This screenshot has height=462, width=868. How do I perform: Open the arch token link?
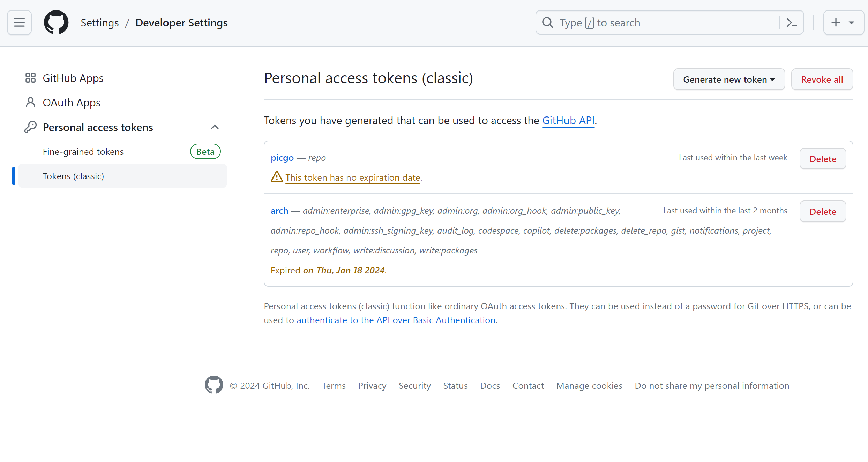coord(279,211)
